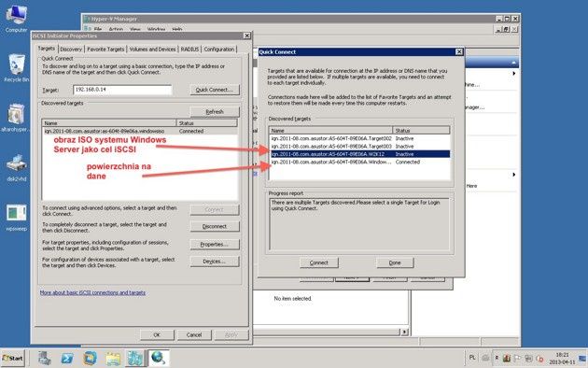
Task: Select the windowsiso target row
Action: click(139, 132)
